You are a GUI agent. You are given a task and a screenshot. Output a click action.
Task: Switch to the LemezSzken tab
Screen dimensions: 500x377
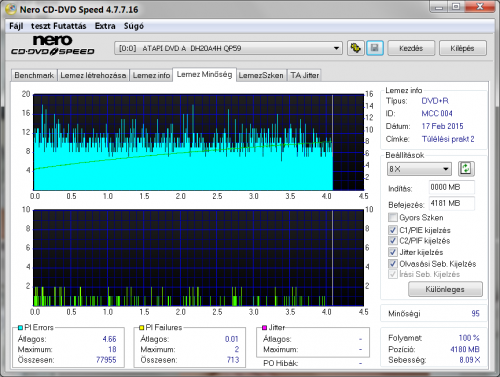coord(261,75)
